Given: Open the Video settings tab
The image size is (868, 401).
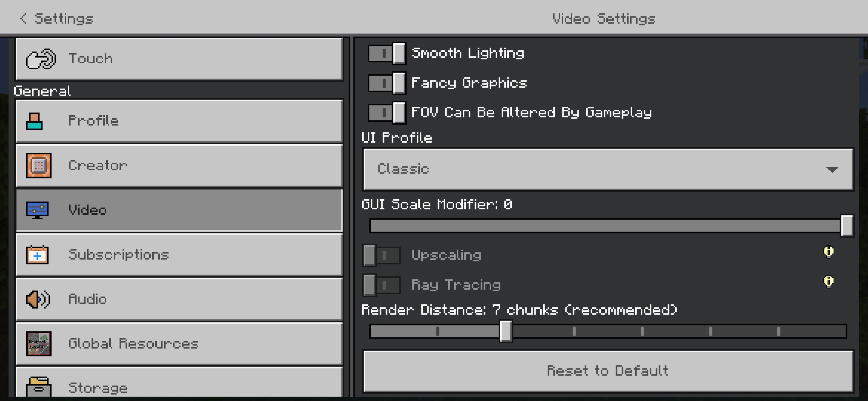Looking at the screenshot, I should (179, 210).
